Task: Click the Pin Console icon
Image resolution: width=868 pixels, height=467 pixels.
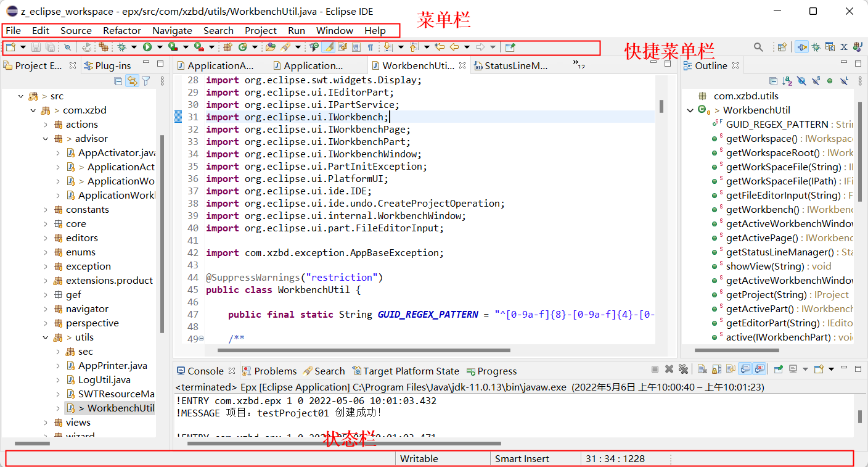Action: pyautogui.click(x=778, y=370)
